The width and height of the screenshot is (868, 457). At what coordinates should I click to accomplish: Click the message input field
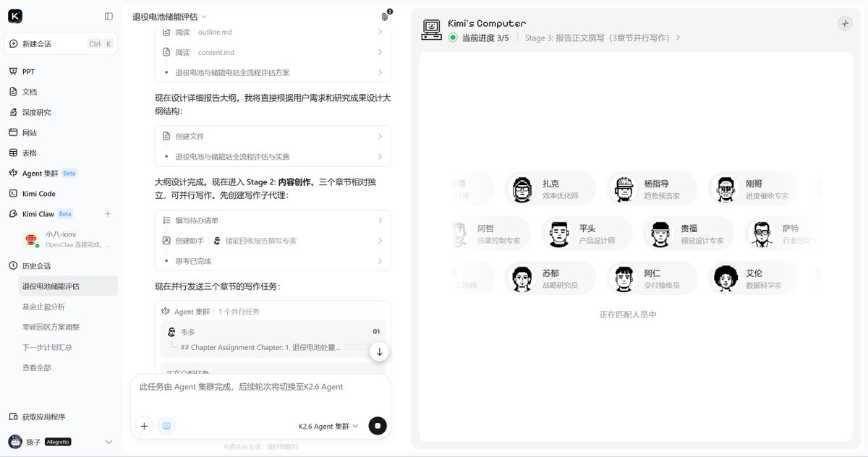[260, 388]
